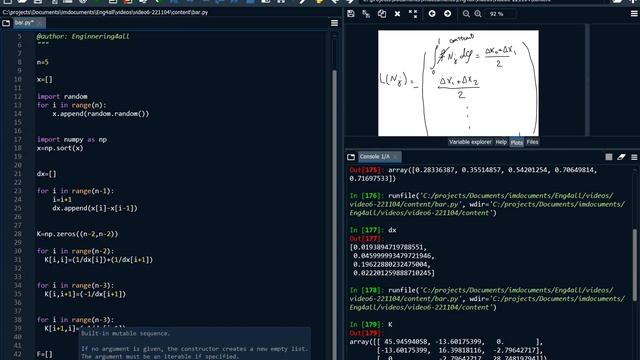Image resolution: width=640 pixels, height=360 pixels.
Task: Save all plots icon in Plots pane
Action: click(x=366, y=14)
